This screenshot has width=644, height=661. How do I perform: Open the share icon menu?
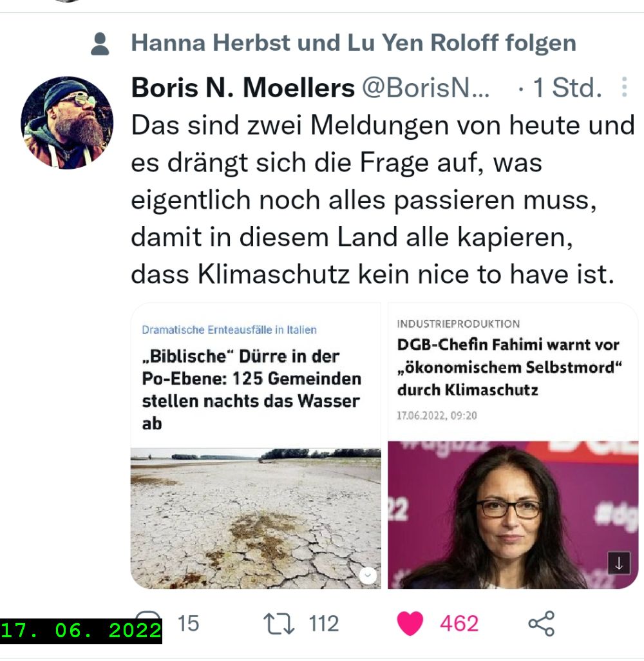(542, 624)
